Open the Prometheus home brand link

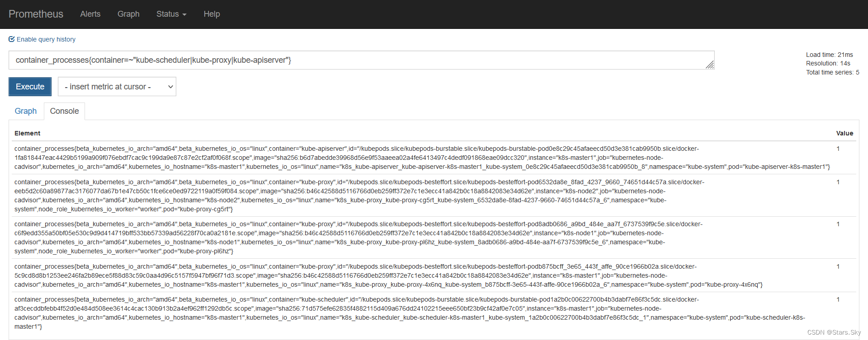pos(36,14)
